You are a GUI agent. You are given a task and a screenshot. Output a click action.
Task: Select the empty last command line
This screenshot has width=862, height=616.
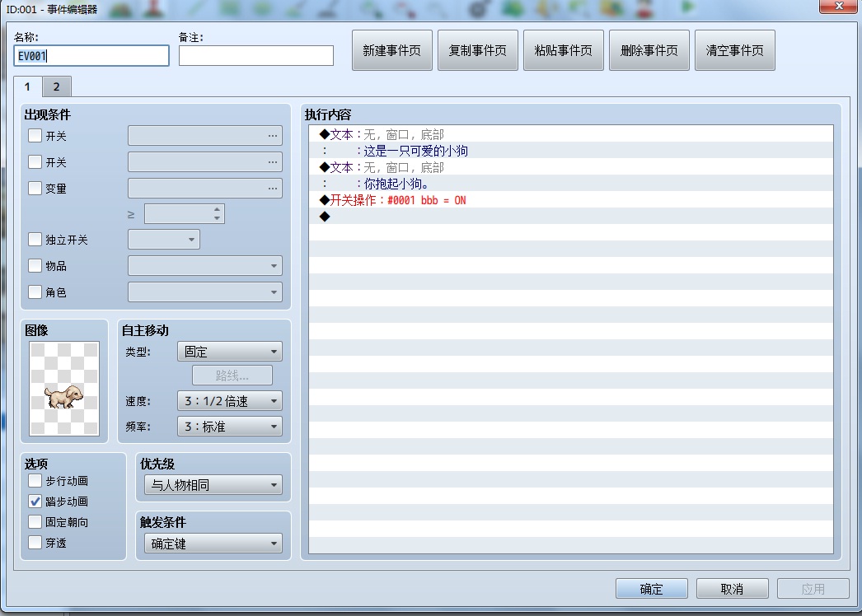point(571,217)
